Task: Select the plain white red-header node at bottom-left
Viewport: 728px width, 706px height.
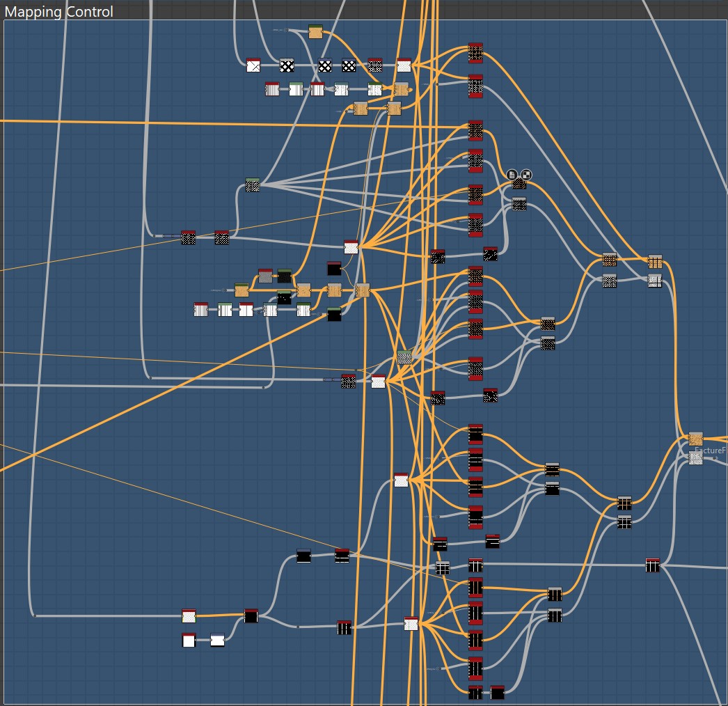Action: 189,641
